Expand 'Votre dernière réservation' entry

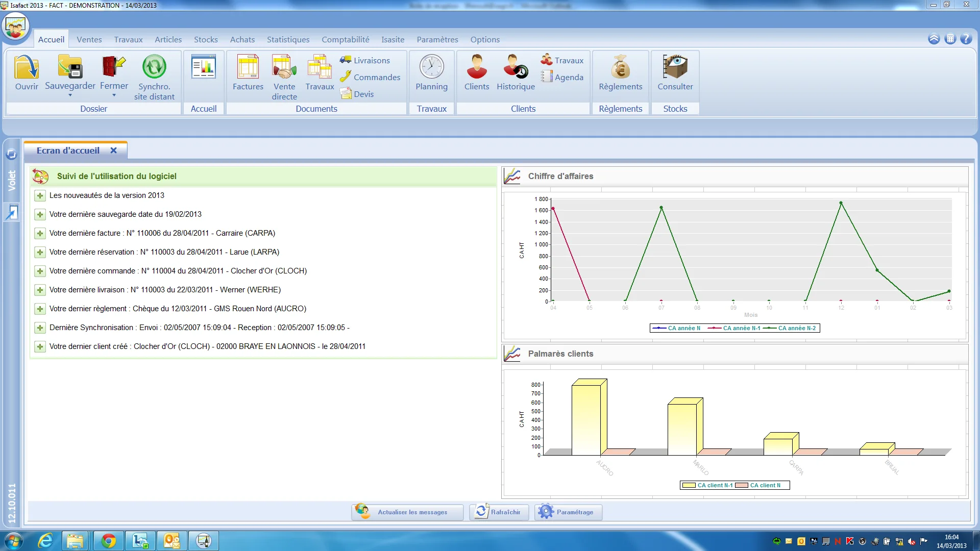pos(40,252)
